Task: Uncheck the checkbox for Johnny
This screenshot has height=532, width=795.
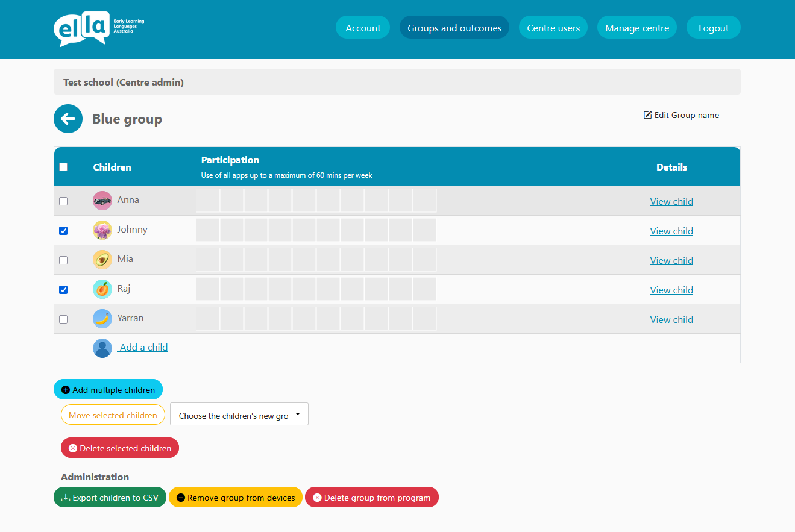Action: pyautogui.click(x=63, y=231)
